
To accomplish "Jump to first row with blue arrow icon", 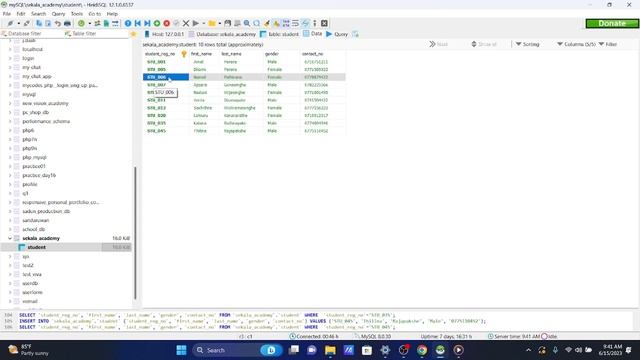I will point(138,23).
